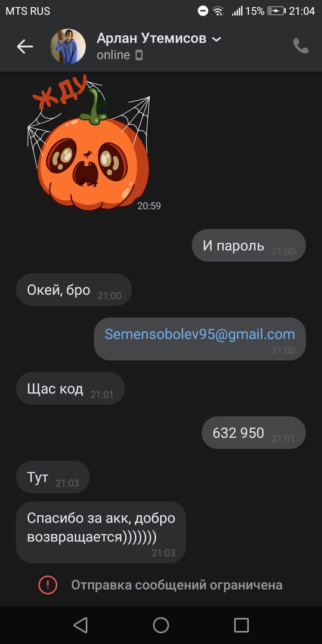Start a call with phone icon
The width and height of the screenshot is (322, 644).
[x=301, y=47]
